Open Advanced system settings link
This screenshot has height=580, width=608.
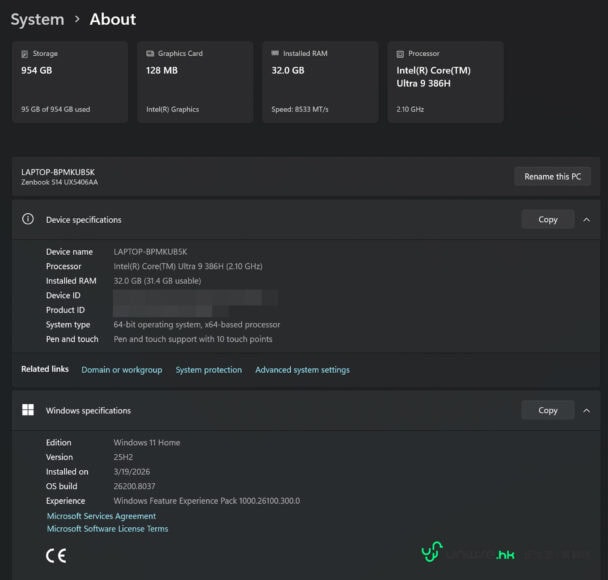302,370
